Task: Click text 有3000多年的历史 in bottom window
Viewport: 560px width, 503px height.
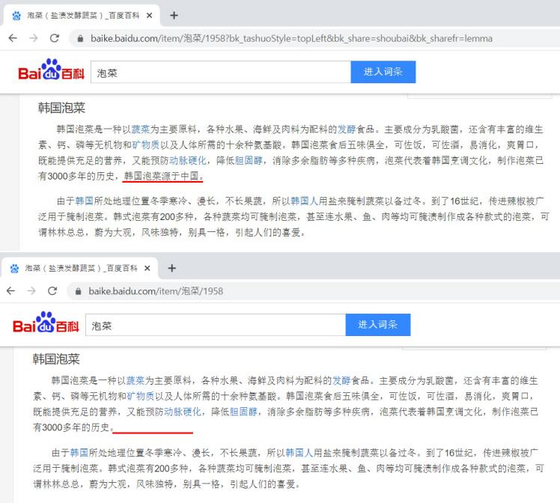Action: click(71, 428)
